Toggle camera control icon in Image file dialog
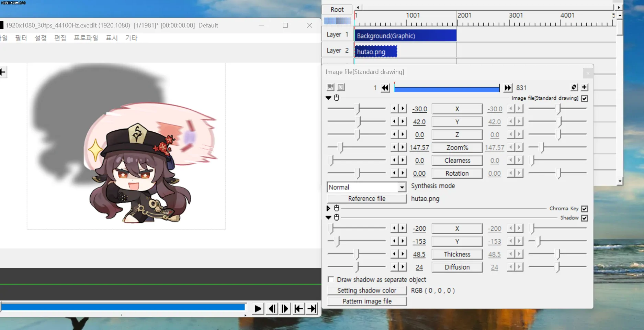 pos(330,87)
